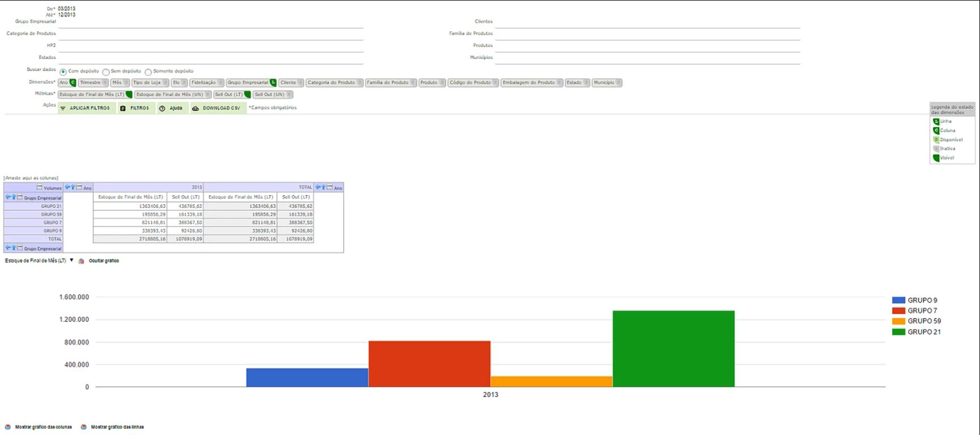Click small icon on Sell Out (UN) metric

pyautogui.click(x=289, y=95)
